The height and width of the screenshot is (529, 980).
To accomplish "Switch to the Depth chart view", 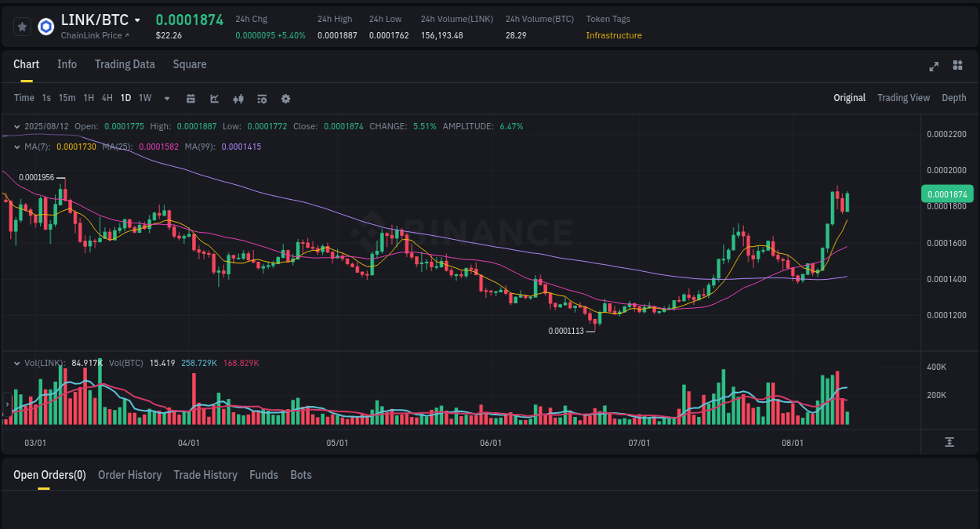I will pyautogui.click(x=954, y=98).
